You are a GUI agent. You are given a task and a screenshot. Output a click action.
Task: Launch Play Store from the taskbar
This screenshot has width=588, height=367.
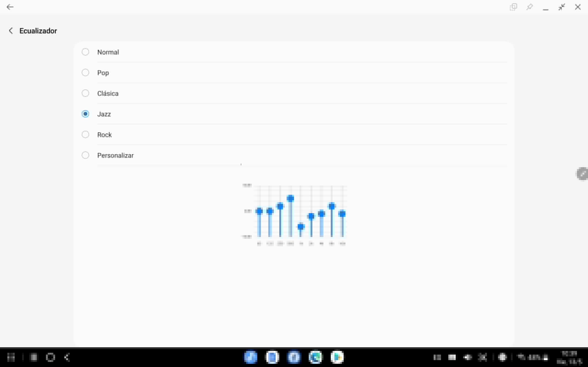(x=337, y=357)
